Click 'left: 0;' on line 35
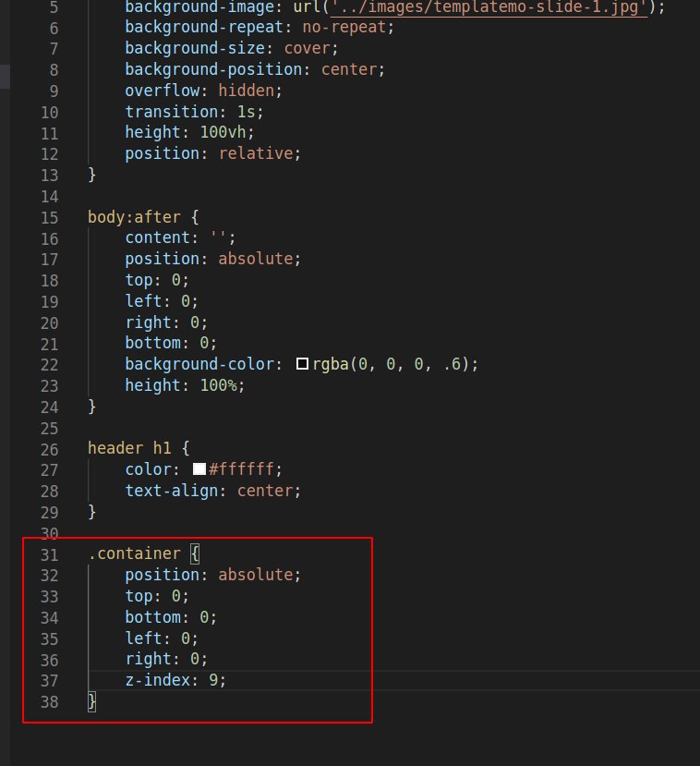The image size is (700, 766). click(162, 638)
